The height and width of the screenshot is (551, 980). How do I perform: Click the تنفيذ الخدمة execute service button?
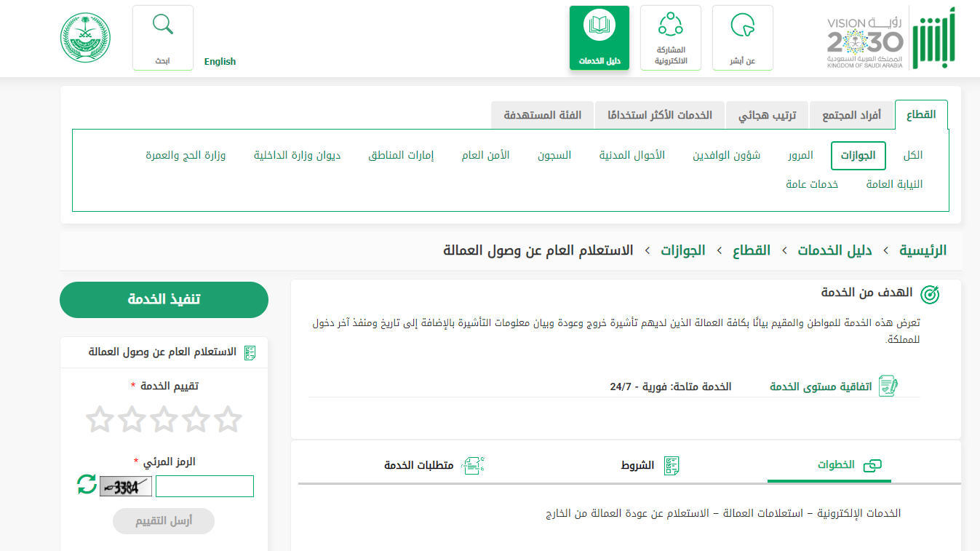164,300
